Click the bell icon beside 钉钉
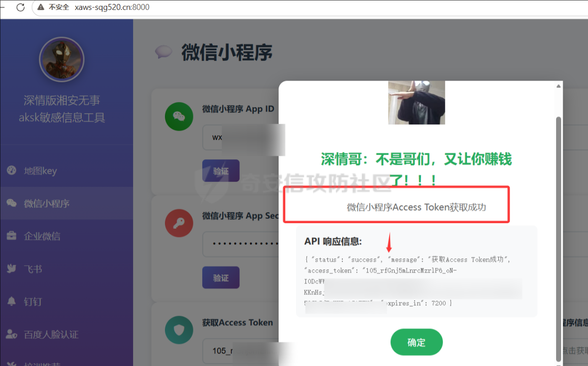This screenshot has height=366, width=588. point(11,301)
